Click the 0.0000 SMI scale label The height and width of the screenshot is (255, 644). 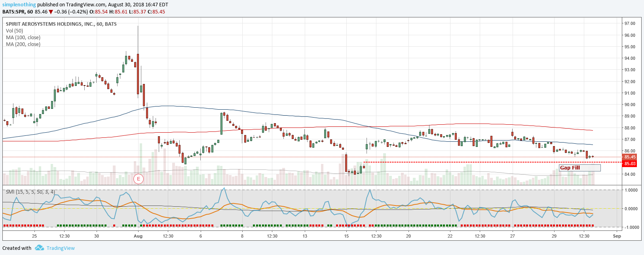coord(631,209)
